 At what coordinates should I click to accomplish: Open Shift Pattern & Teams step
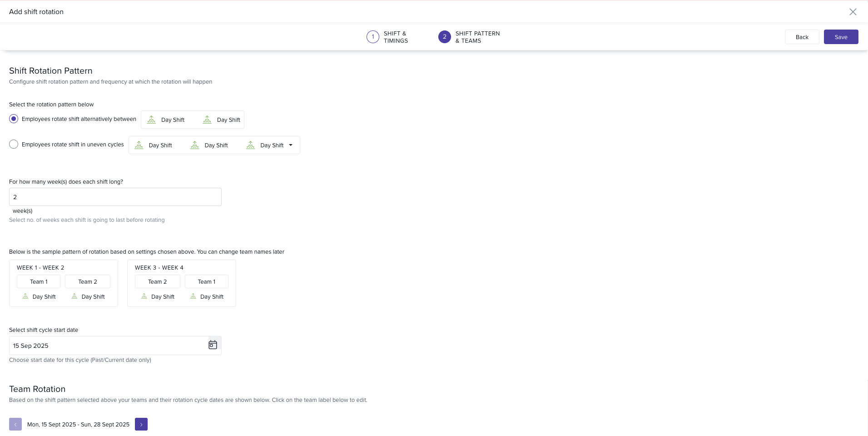tap(477, 37)
